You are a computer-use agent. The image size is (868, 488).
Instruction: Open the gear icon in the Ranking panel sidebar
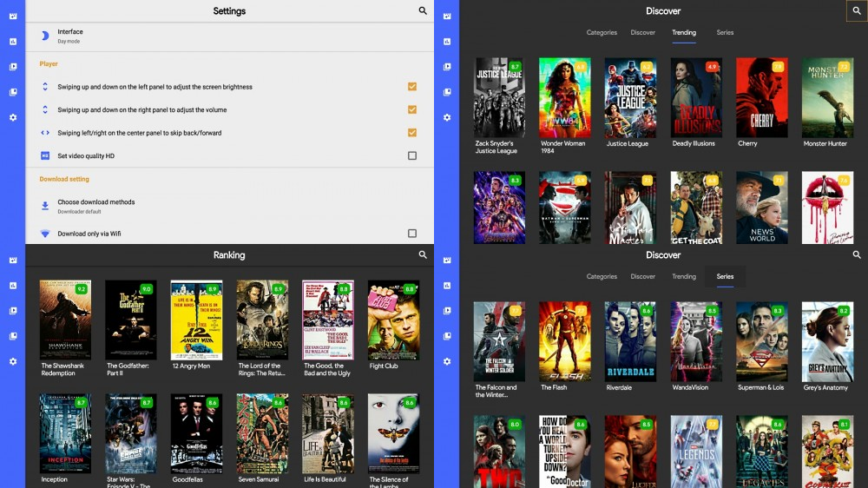point(13,361)
